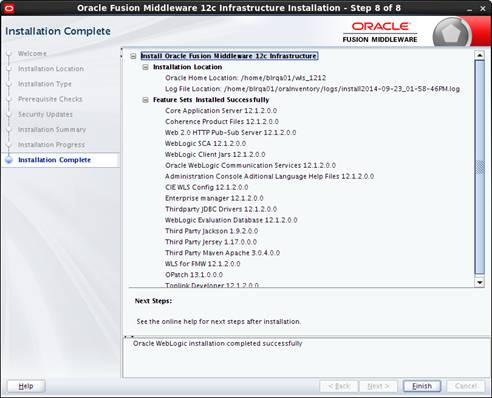Go to Installation Type step

45,84
